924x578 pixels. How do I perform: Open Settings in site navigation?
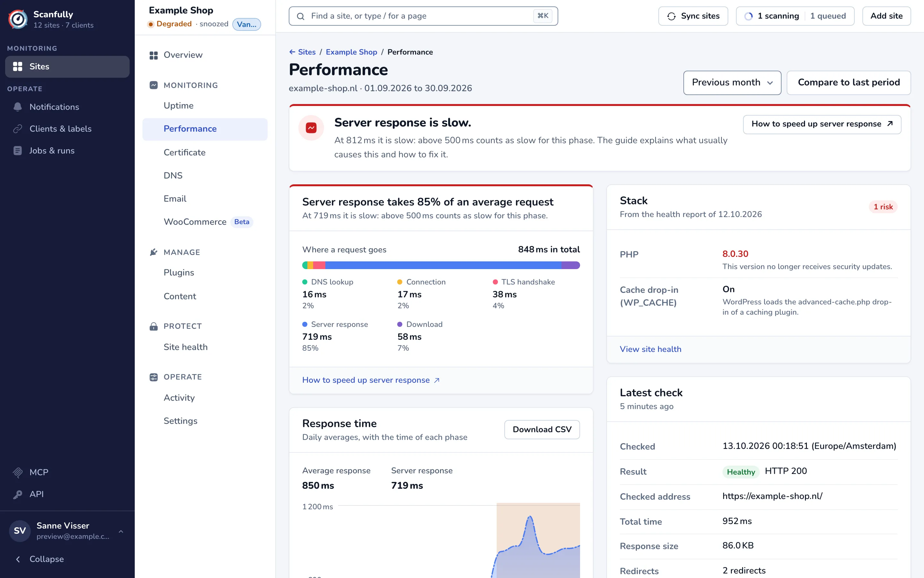tap(205, 421)
